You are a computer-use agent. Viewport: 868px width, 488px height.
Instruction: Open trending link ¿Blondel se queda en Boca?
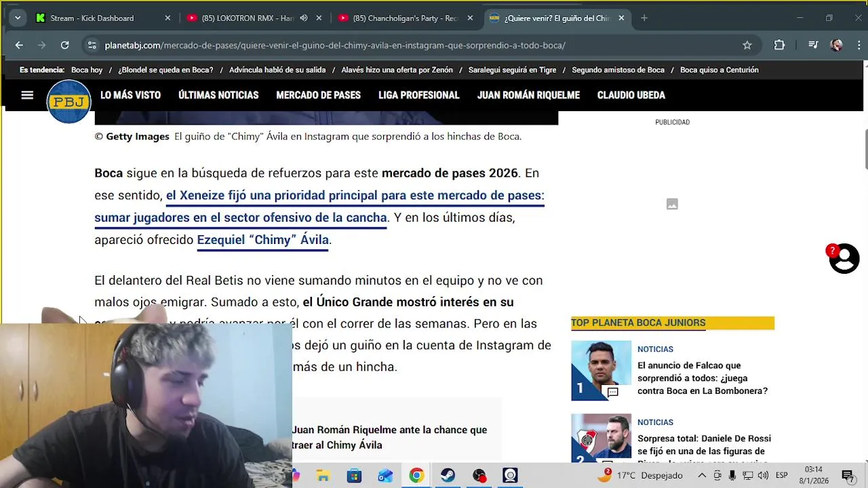[x=165, y=70]
